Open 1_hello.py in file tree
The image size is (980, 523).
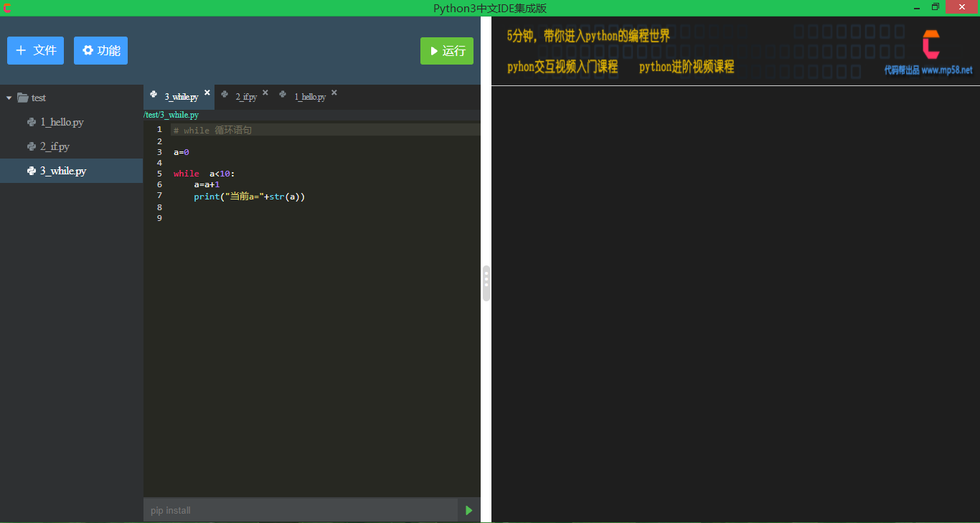[x=62, y=122]
